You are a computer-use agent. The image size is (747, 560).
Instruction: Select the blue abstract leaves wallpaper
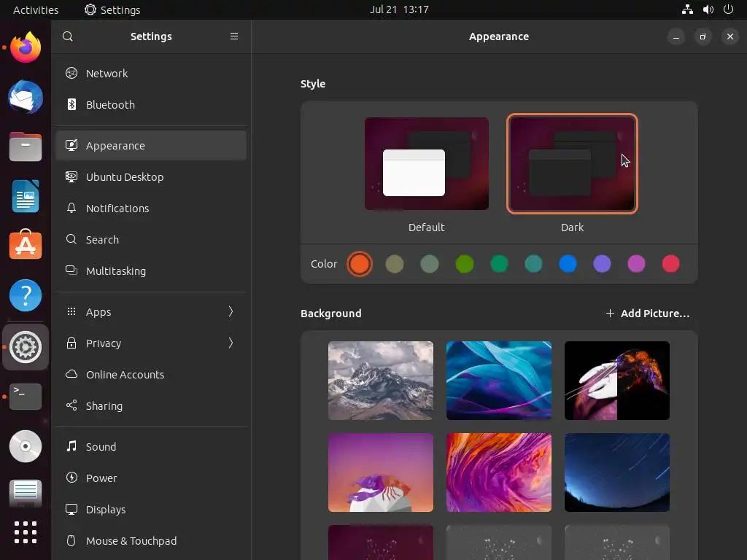pos(499,381)
